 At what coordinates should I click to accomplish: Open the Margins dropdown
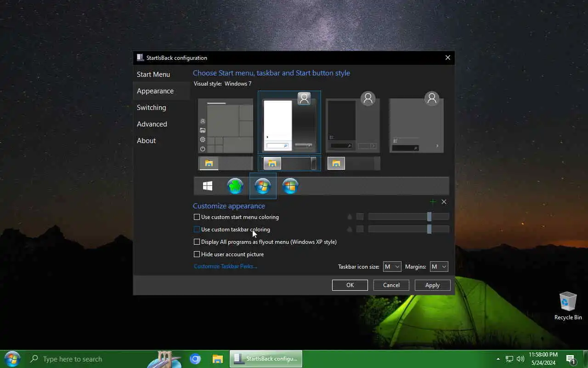[x=439, y=266]
